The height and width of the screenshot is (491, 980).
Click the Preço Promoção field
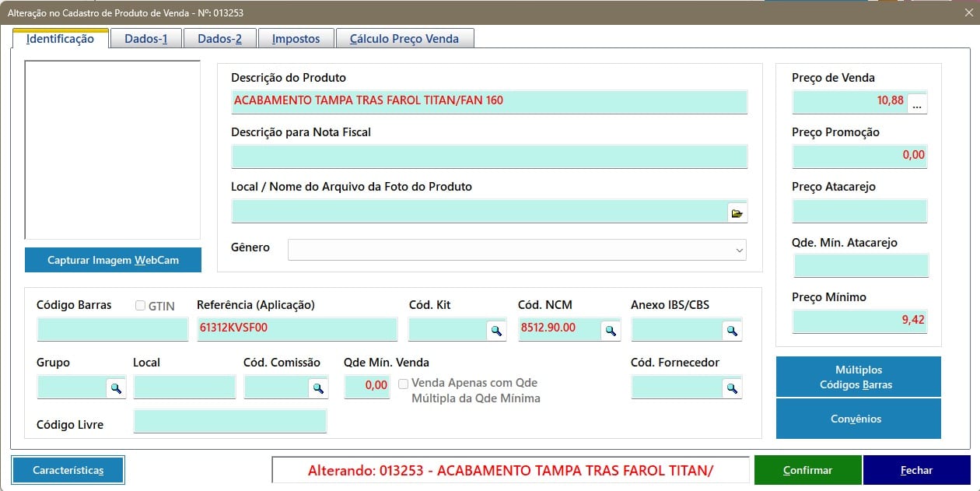point(859,156)
